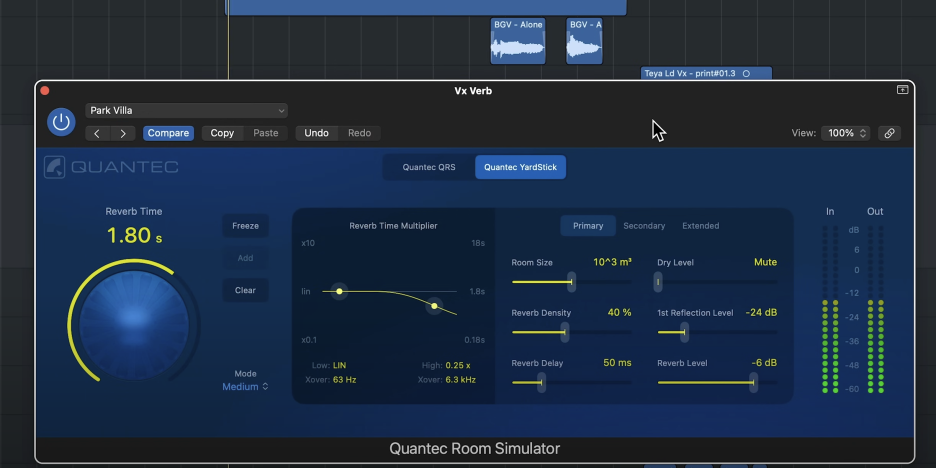Click the low Xover 63 Hz value

pos(344,380)
